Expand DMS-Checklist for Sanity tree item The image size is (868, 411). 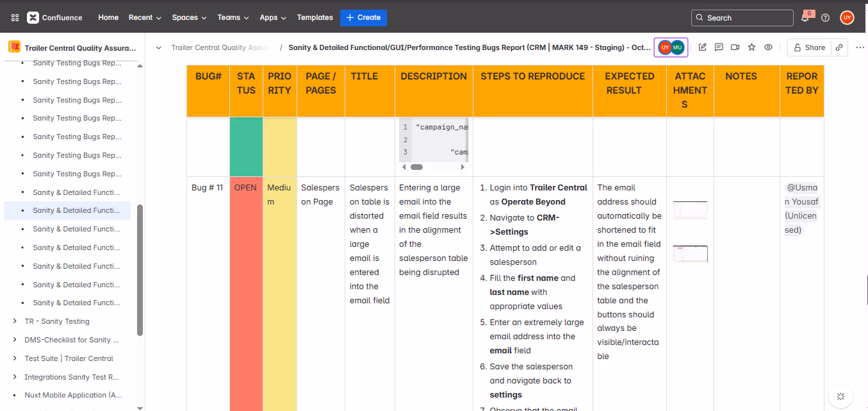(x=15, y=340)
